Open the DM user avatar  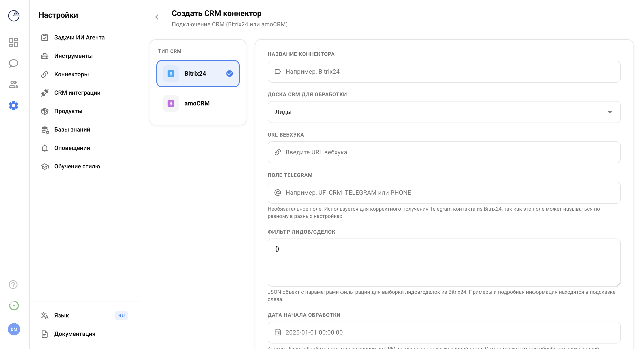coord(14,329)
